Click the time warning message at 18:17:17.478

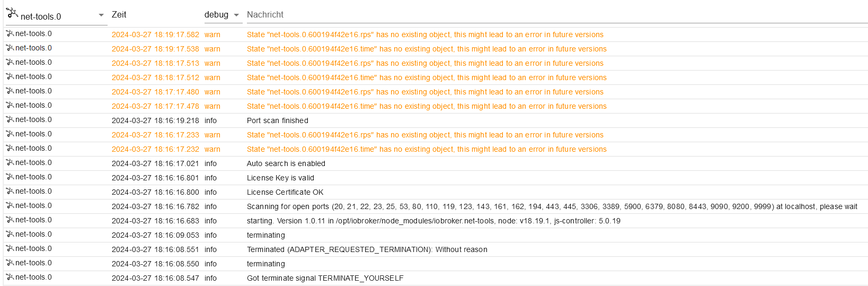tap(427, 106)
